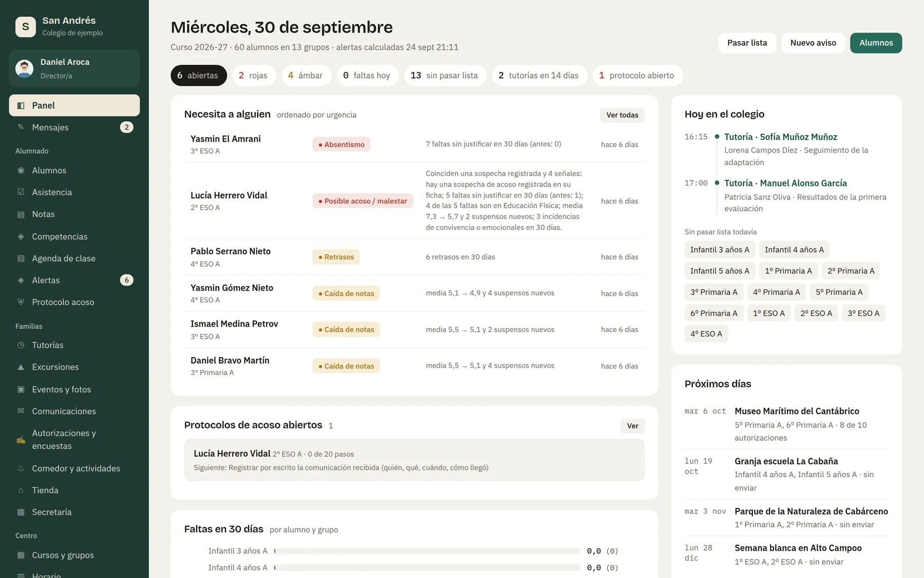Click the Competencias diamond icon
Image resolution: width=924 pixels, height=578 pixels.
point(21,236)
